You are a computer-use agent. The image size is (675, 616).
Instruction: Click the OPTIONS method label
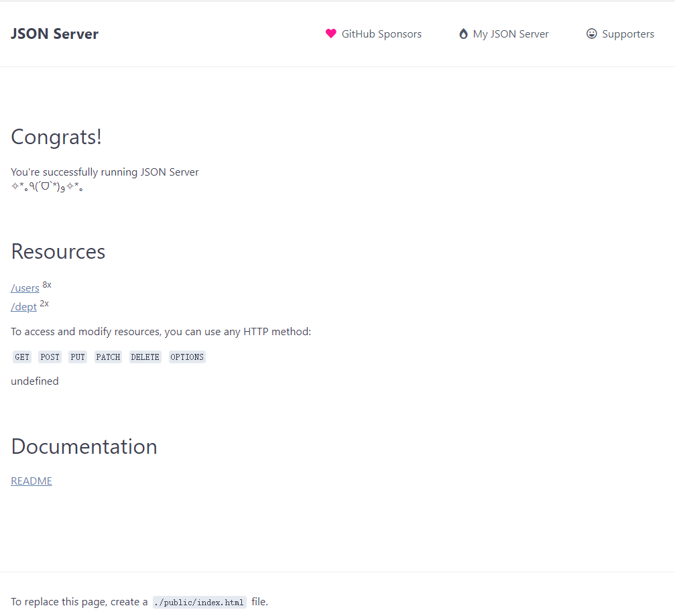[x=187, y=357]
